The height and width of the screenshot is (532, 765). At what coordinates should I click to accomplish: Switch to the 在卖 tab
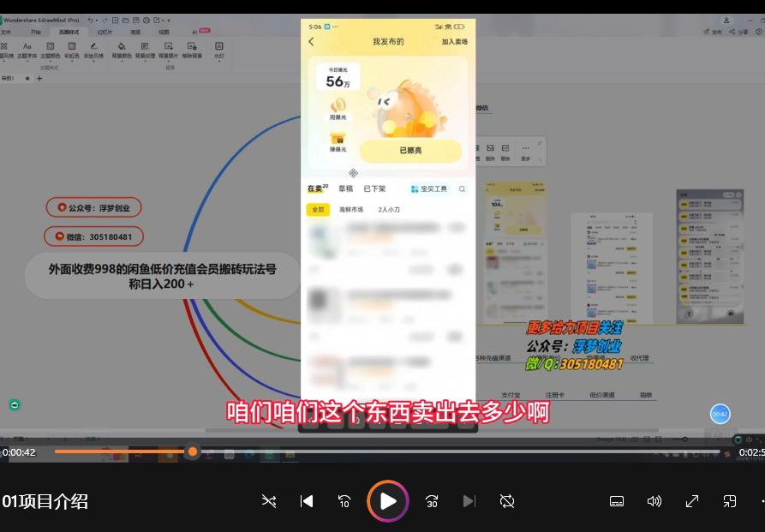[318, 188]
